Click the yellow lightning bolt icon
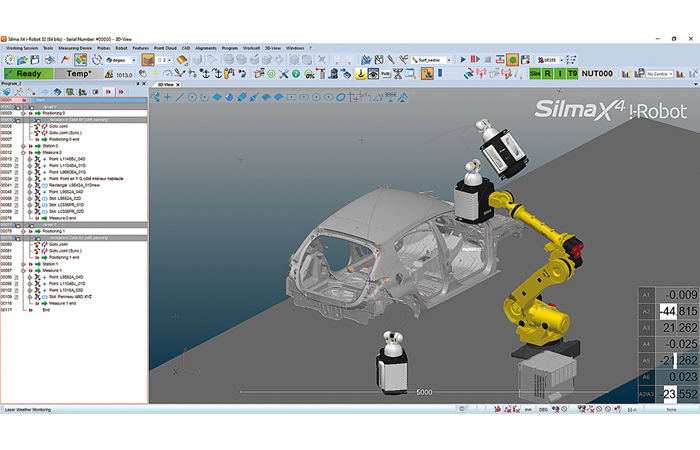The image size is (700, 450). [x=155, y=74]
